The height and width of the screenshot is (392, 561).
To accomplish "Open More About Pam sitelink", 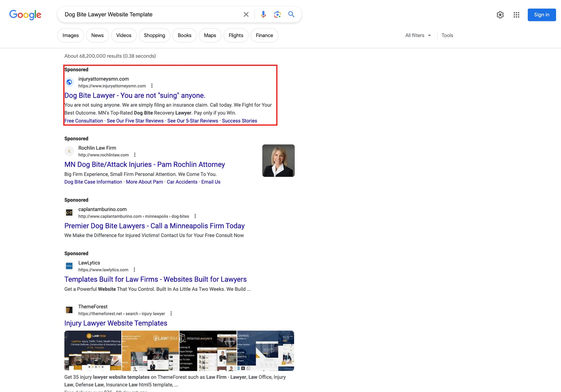I will pyautogui.click(x=144, y=182).
